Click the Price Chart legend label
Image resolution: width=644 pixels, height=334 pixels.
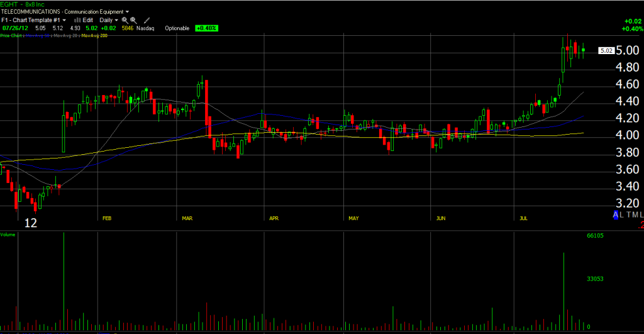(11, 36)
